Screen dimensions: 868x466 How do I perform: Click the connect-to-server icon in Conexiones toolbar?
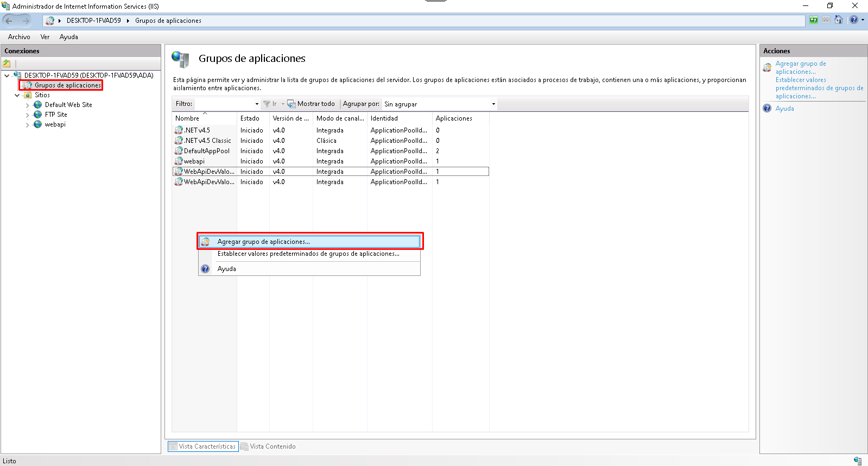coord(7,64)
